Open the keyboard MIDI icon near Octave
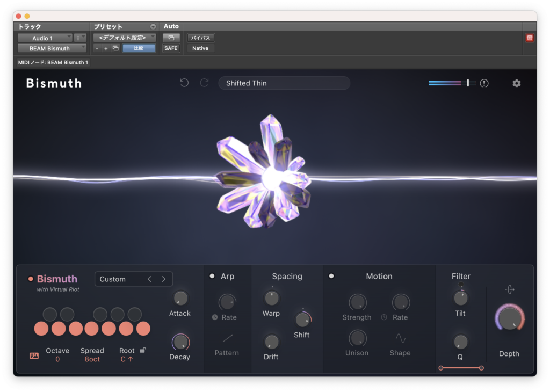This screenshot has width=550, height=392. point(34,356)
